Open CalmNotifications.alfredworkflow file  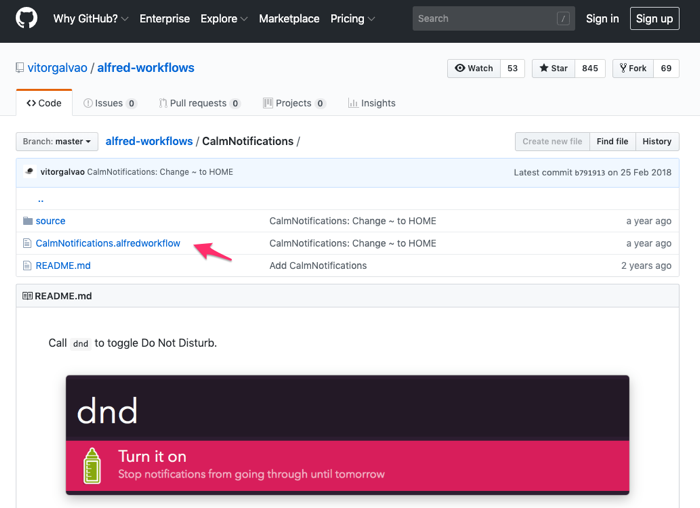(108, 243)
